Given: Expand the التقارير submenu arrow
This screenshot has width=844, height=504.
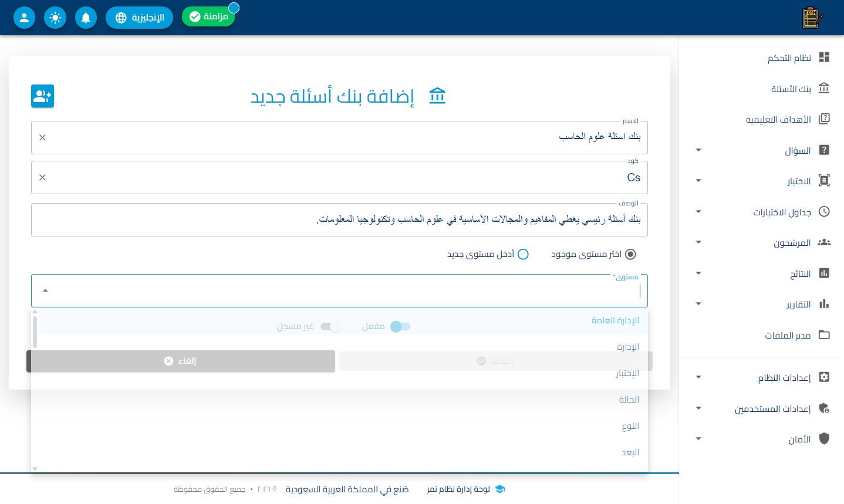Looking at the screenshot, I should tap(698, 304).
